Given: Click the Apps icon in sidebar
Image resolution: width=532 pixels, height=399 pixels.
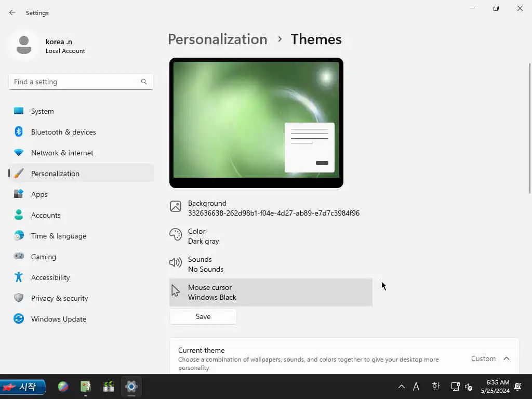Looking at the screenshot, I should tap(19, 194).
